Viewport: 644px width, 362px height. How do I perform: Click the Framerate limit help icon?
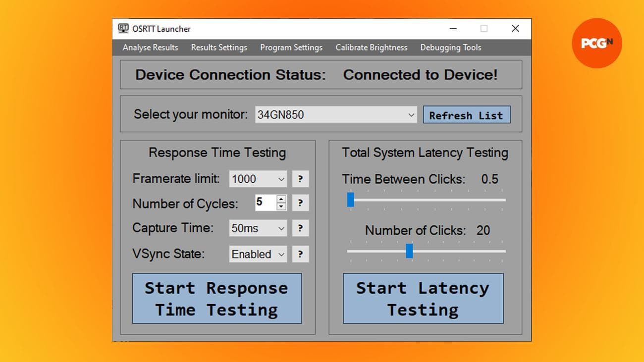point(300,179)
